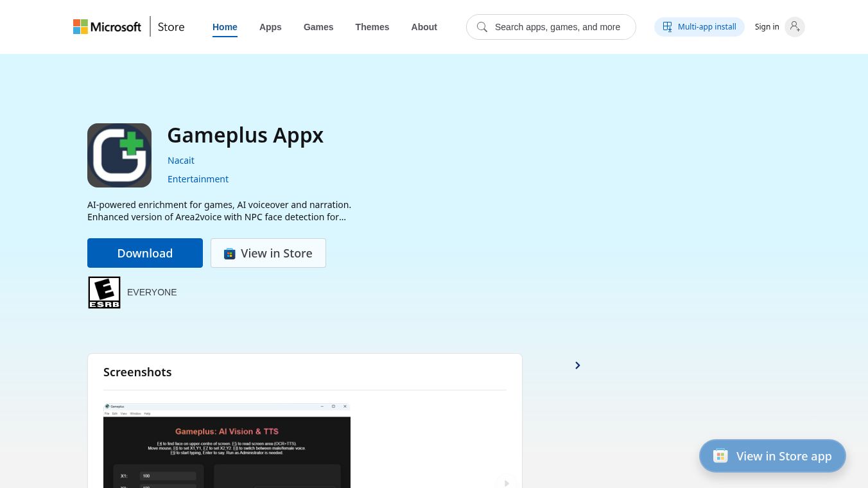The image size is (868, 488).
Task: Click the floating View in Store app button
Action: [x=772, y=456]
